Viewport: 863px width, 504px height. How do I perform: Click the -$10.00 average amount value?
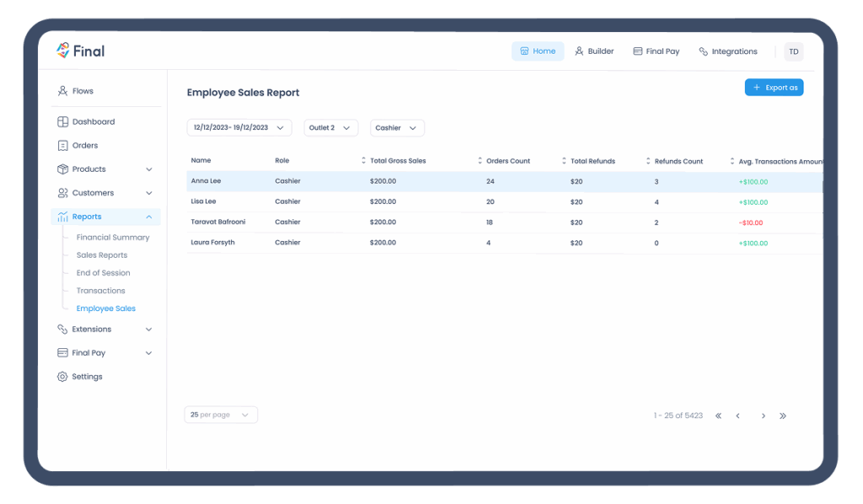[x=751, y=223]
